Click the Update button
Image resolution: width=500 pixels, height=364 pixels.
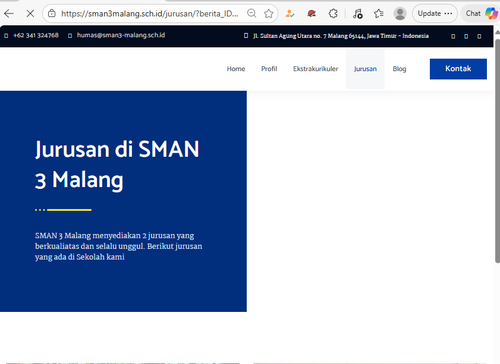coord(435,13)
